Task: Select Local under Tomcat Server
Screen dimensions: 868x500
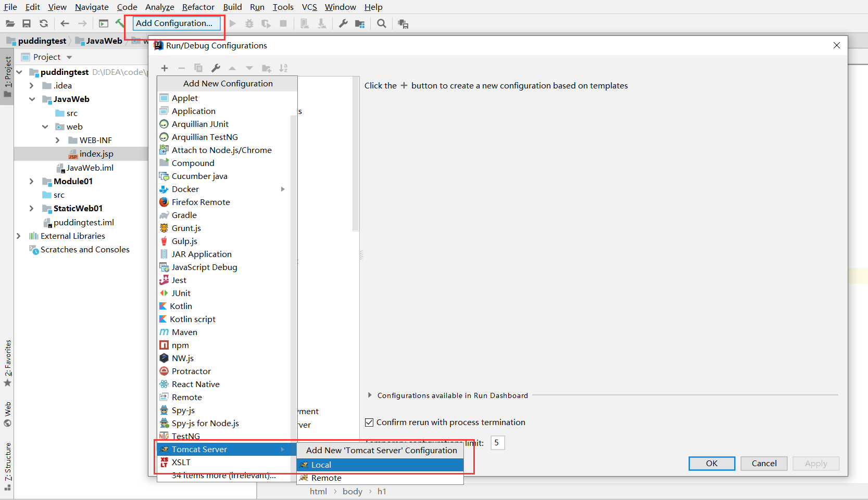Action: [x=380, y=465]
